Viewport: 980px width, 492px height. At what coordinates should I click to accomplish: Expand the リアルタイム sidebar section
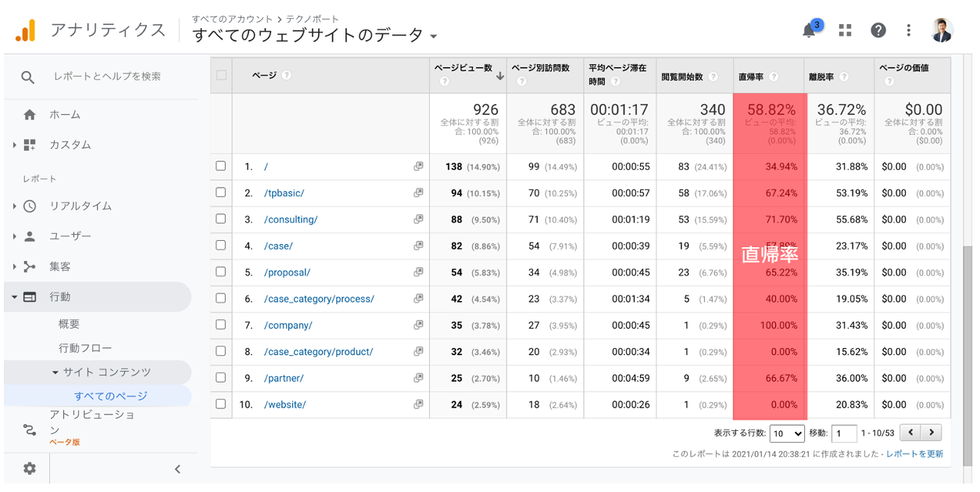click(14, 206)
